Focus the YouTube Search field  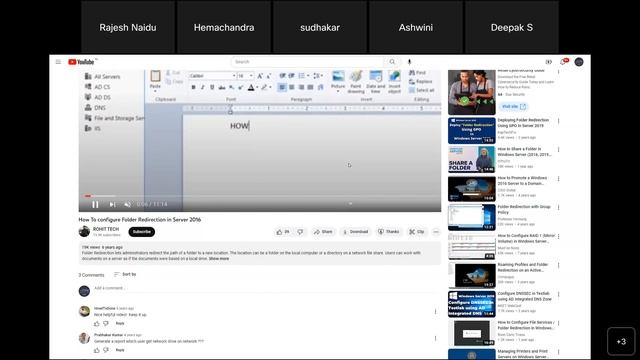click(x=307, y=62)
